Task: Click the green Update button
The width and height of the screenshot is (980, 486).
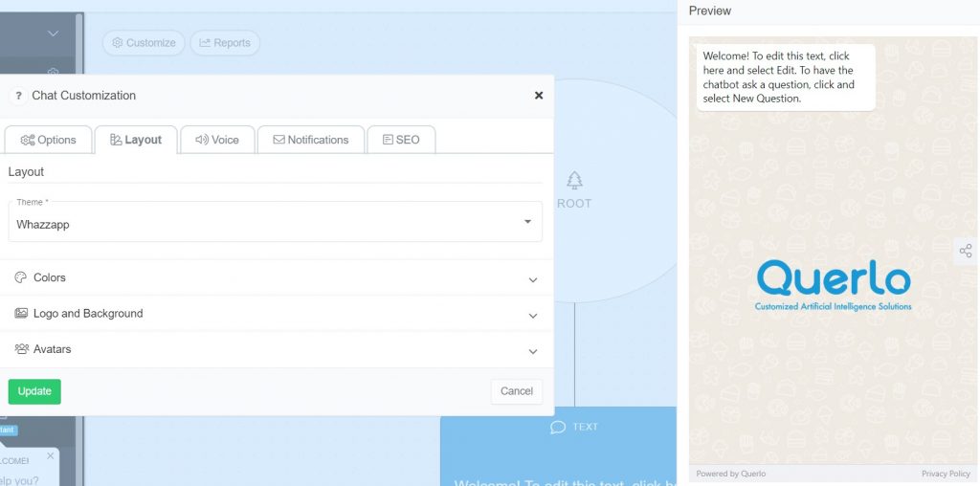Action: point(34,391)
